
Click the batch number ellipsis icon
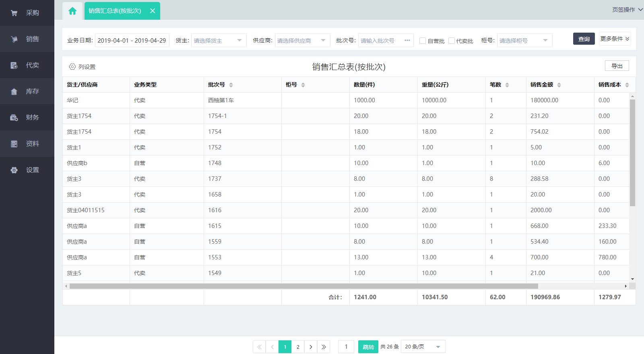(x=407, y=40)
